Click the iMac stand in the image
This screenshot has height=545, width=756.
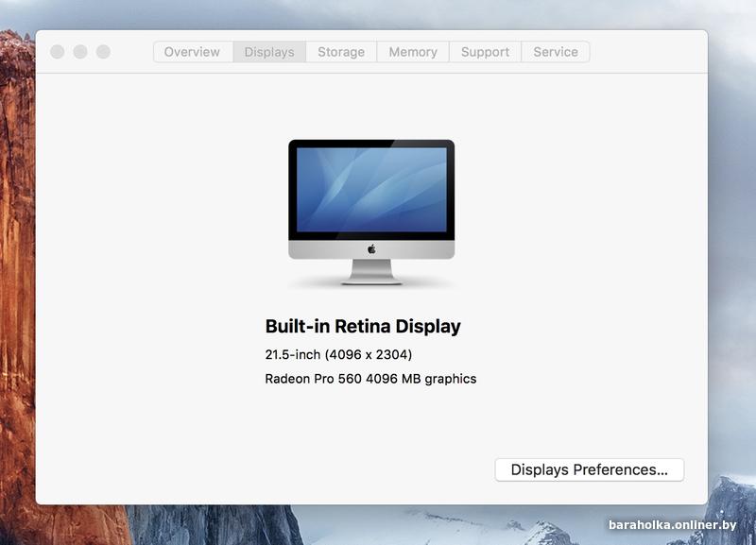point(371,271)
